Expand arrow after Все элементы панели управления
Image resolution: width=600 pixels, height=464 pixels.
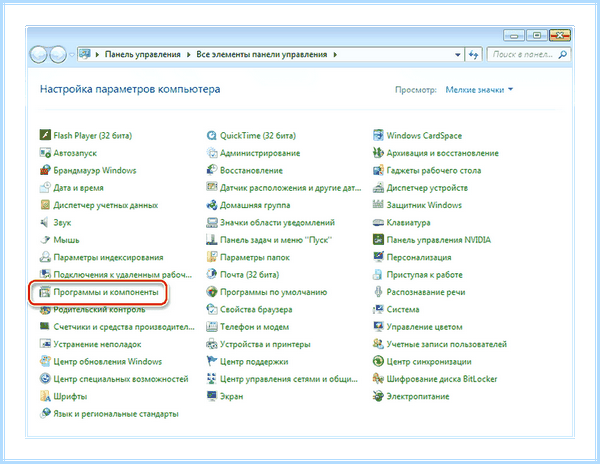pos(335,55)
